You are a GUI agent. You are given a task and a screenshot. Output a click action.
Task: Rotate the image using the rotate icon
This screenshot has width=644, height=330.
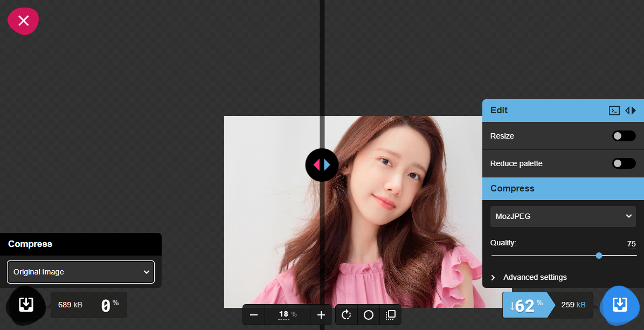(347, 315)
